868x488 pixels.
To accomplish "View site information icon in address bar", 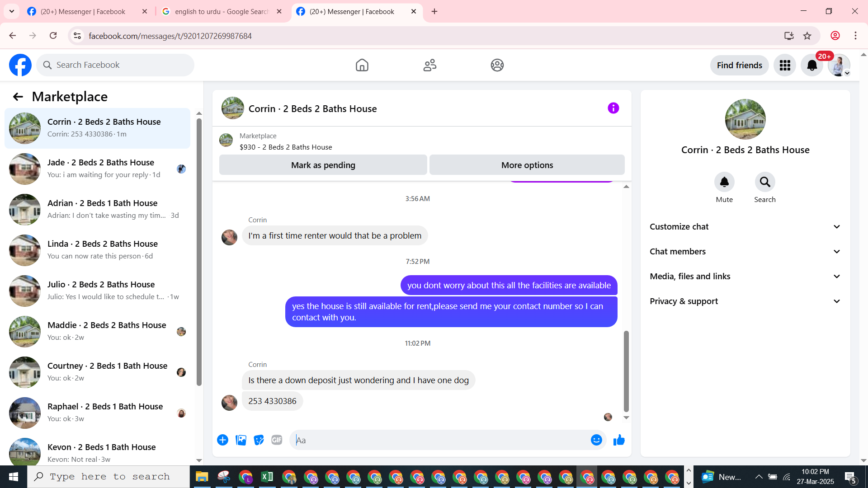I will [77, 36].
